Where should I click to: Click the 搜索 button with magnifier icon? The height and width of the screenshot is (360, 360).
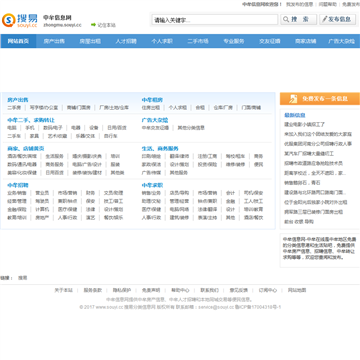point(299,19)
